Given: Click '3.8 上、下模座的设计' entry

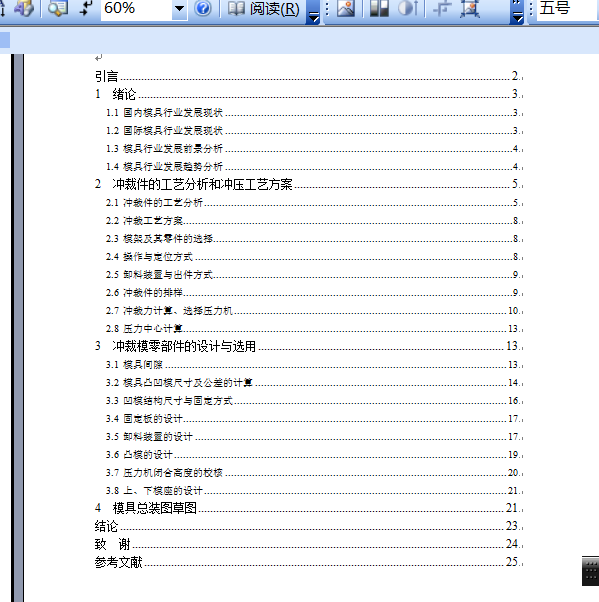Looking at the screenshot, I should [x=314, y=491].
